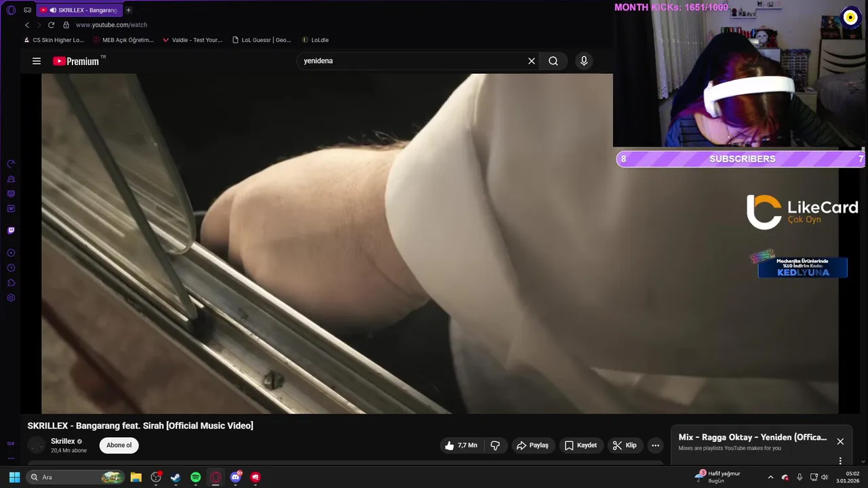868x488 pixels.
Task: Open Discord from the taskbar
Action: (x=235, y=477)
